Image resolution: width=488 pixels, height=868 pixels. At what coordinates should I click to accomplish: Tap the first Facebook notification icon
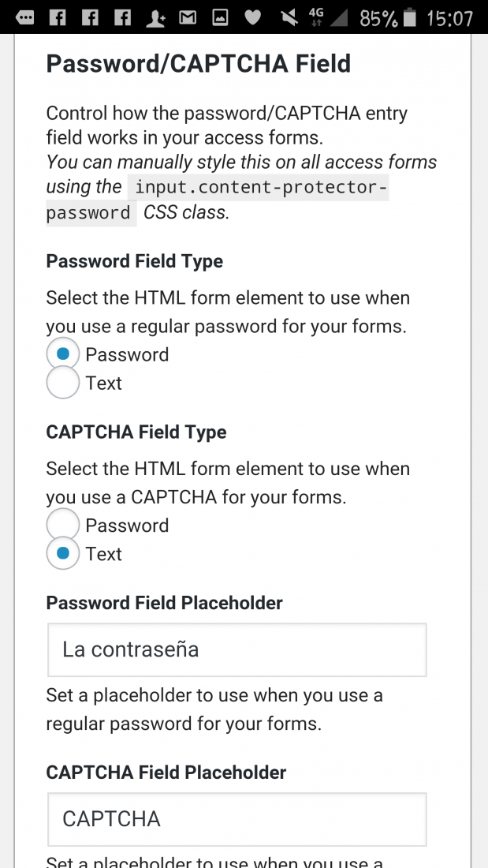(x=58, y=18)
